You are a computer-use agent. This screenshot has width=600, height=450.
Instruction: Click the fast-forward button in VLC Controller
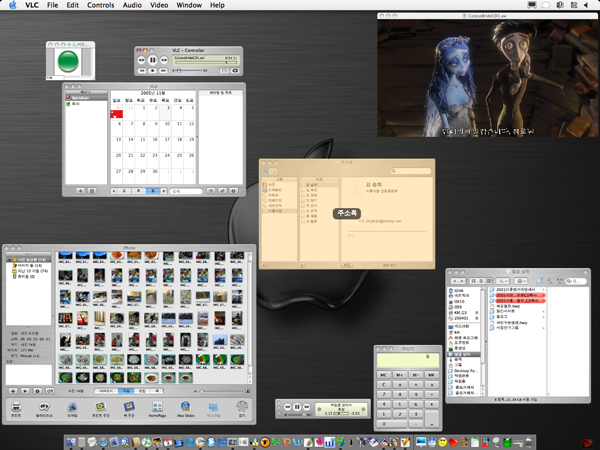pyautogui.click(x=164, y=60)
